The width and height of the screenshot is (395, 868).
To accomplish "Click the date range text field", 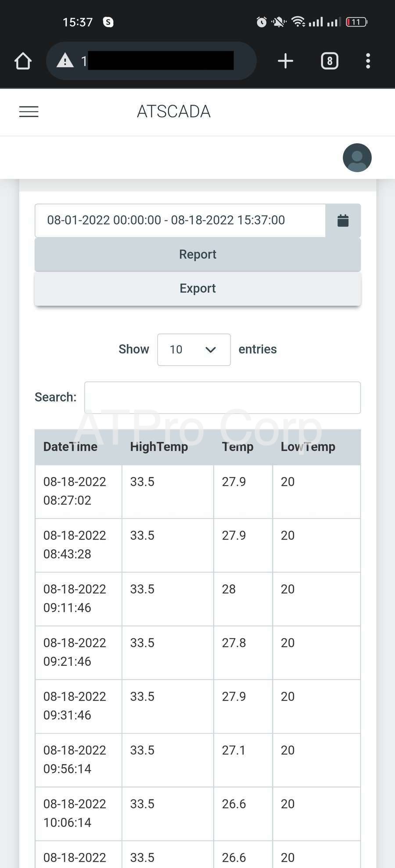I will [x=180, y=220].
